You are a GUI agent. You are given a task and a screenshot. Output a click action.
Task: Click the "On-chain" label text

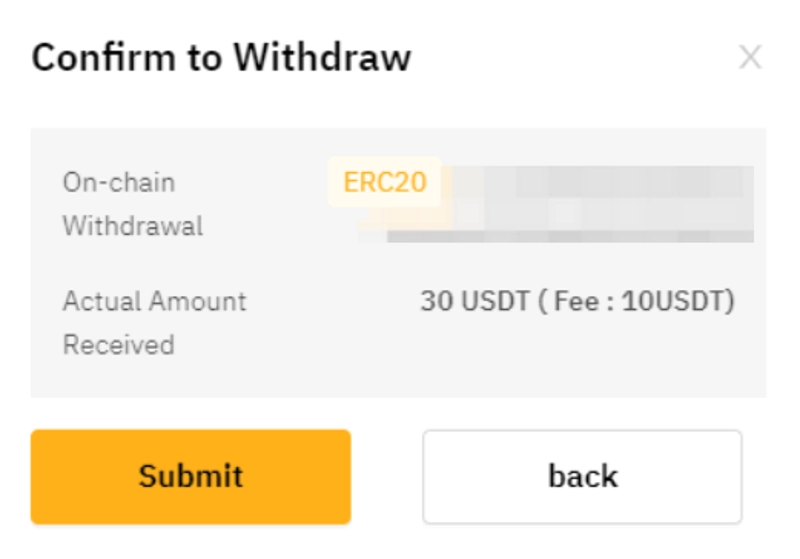point(118,183)
